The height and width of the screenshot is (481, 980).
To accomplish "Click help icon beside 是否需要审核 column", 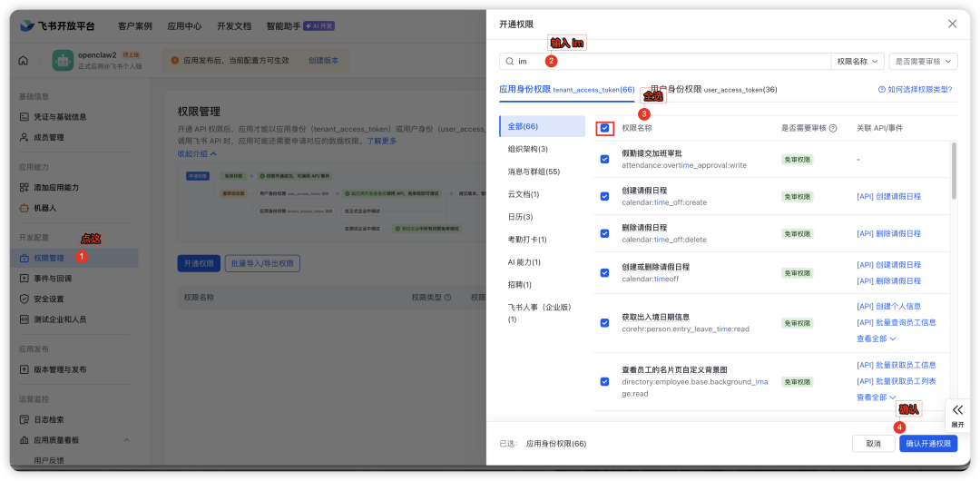I will pyautogui.click(x=833, y=128).
